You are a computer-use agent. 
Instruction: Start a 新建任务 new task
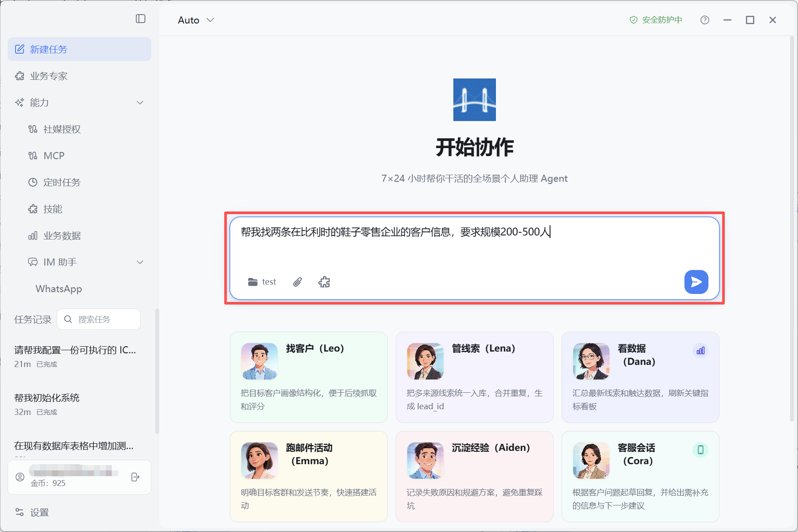[79, 49]
